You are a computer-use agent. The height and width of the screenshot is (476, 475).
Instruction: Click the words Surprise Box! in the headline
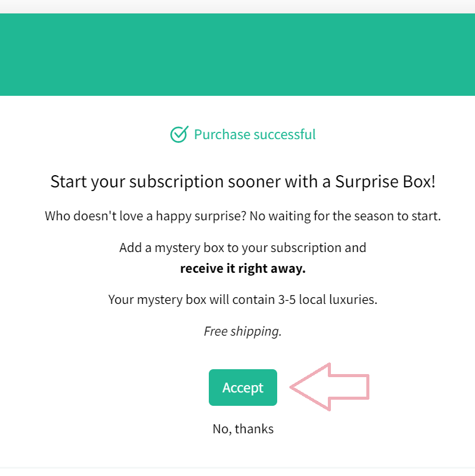coord(385,181)
